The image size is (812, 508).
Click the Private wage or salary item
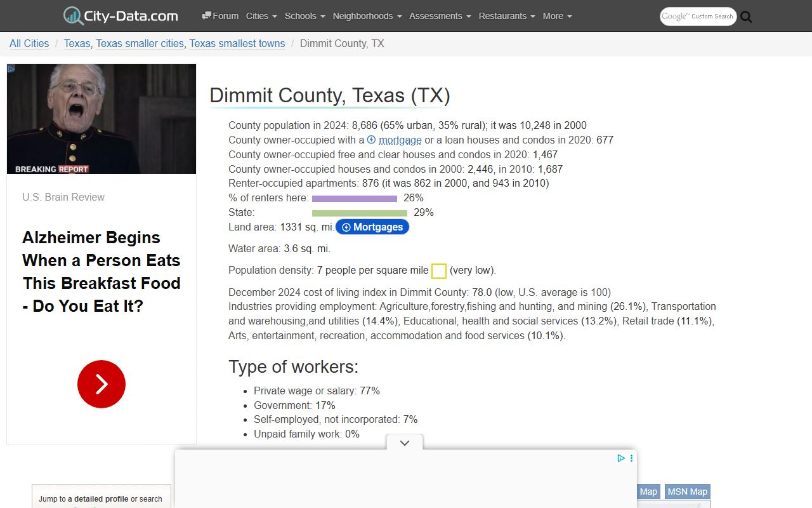click(317, 391)
